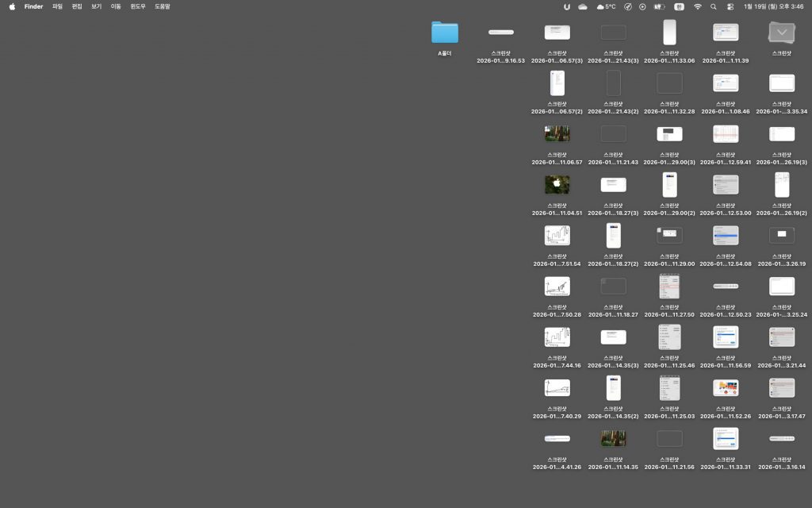Toggle the 한 Korean input source
812x508 pixels.
(679, 6)
